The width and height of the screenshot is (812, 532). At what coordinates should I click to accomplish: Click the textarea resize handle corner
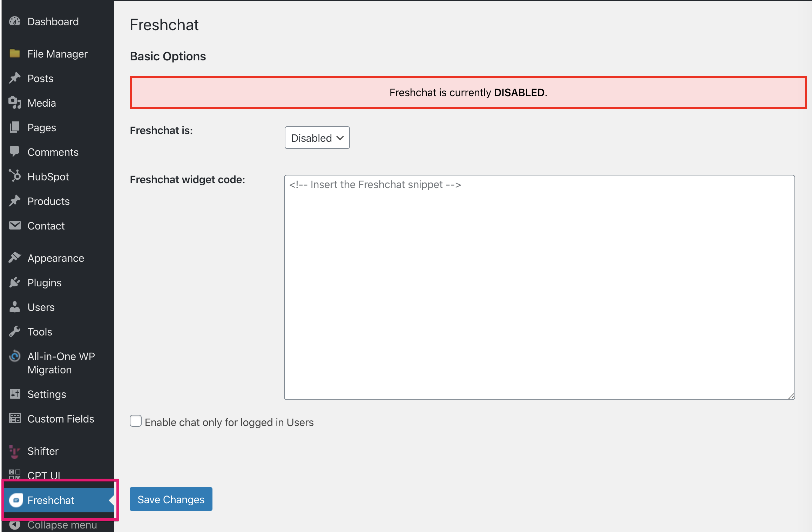791,396
